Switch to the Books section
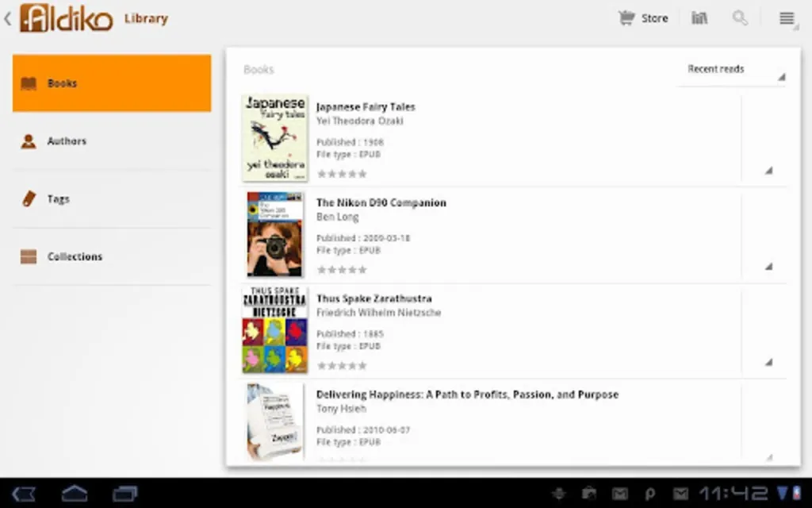 112,83
